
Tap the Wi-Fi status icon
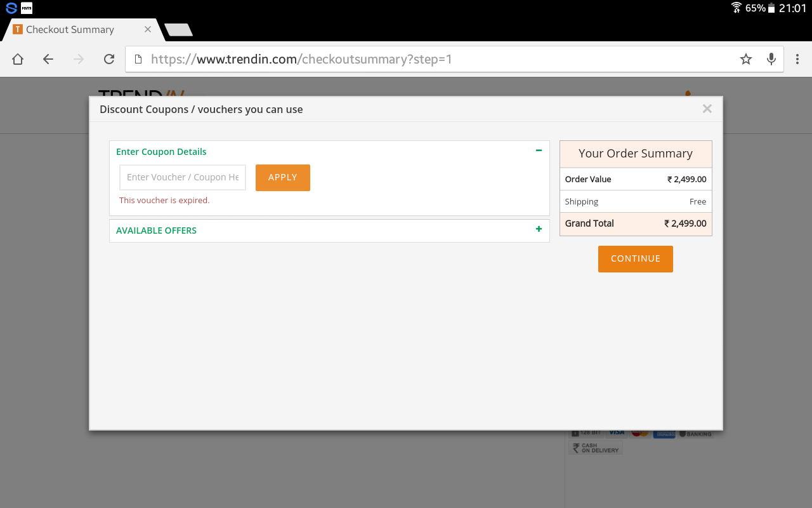737,8
